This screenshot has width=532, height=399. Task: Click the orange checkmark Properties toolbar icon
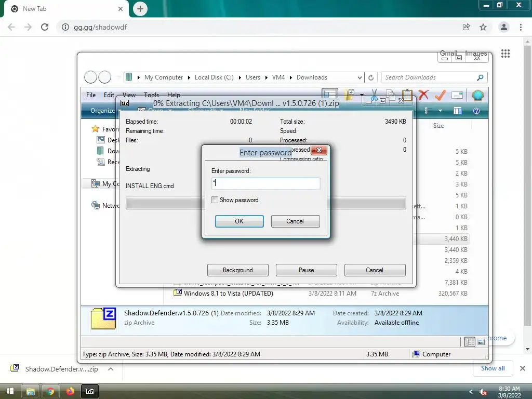click(x=440, y=95)
